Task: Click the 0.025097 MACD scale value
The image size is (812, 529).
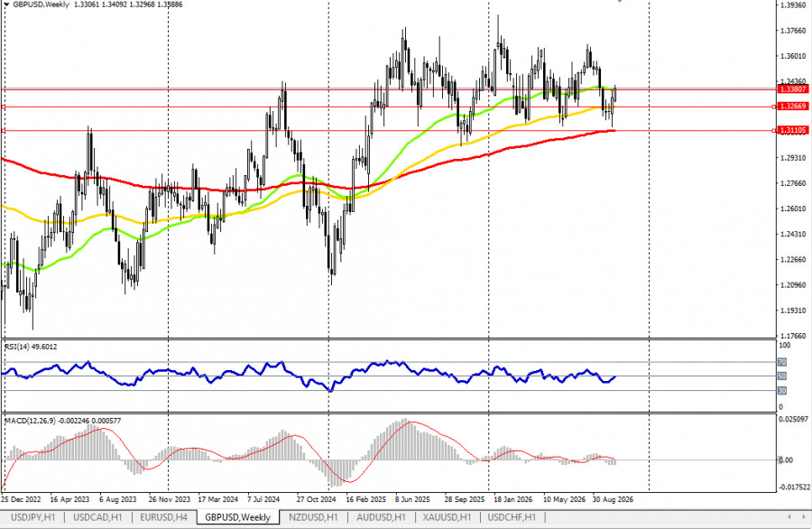Action: 793,419
